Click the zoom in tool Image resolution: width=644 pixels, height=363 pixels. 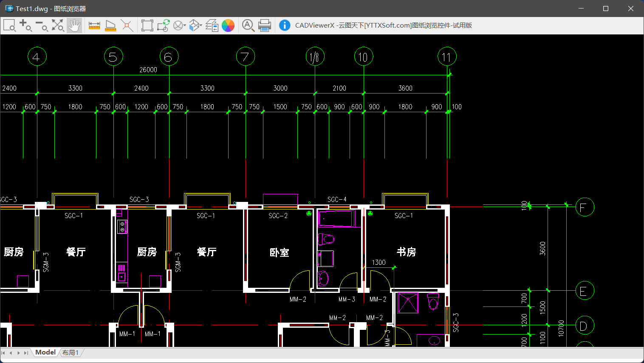coord(25,26)
